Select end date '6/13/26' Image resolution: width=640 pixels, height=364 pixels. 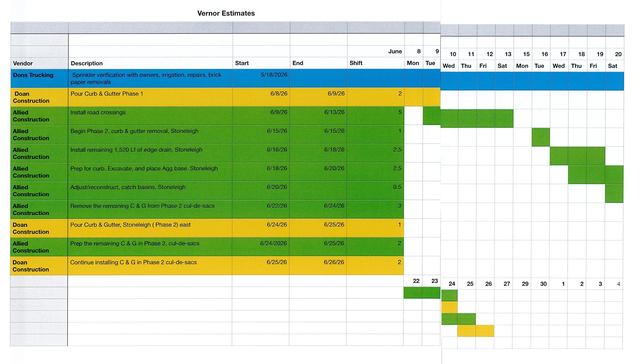click(x=334, y=112)
